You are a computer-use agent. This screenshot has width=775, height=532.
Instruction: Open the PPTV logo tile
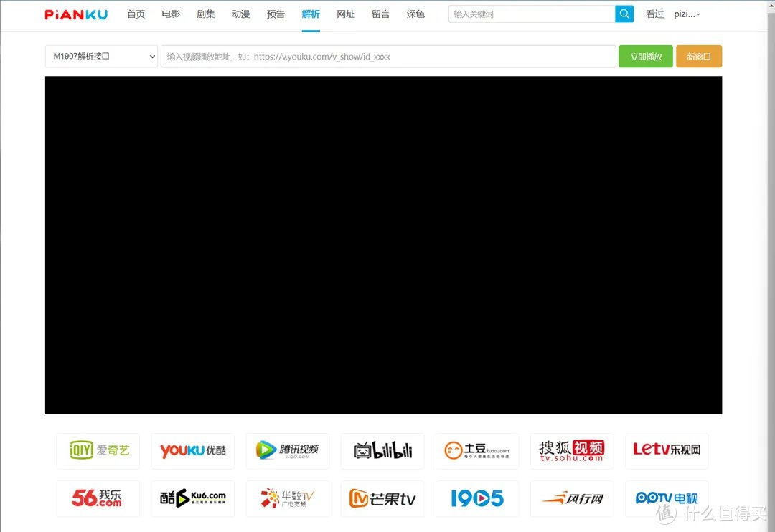tap(667, 498)
